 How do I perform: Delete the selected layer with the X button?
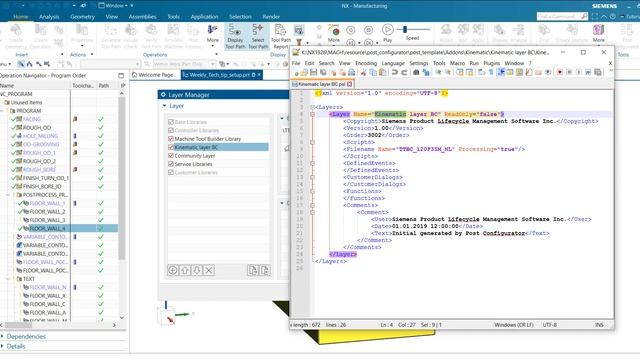point(209,270)
